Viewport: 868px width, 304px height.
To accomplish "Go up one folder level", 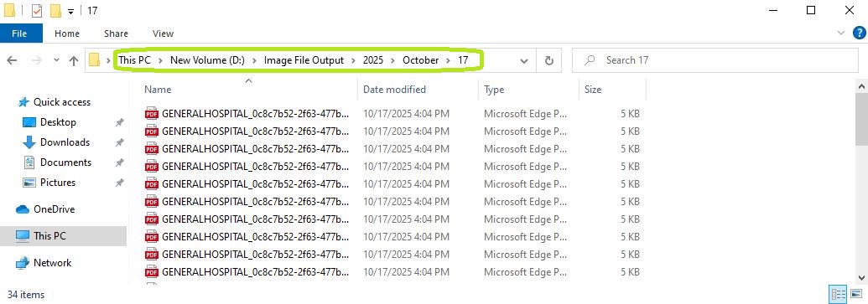I will click(74, 60).
